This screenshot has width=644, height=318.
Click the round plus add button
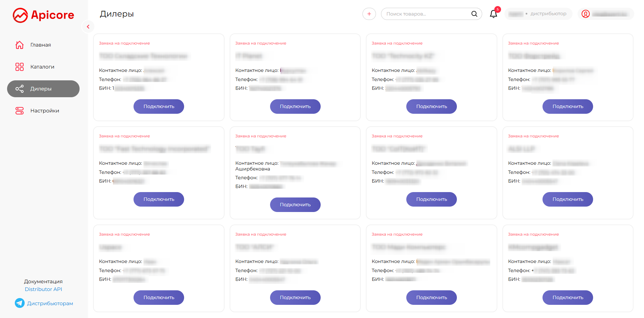click(x=369, y=14)
